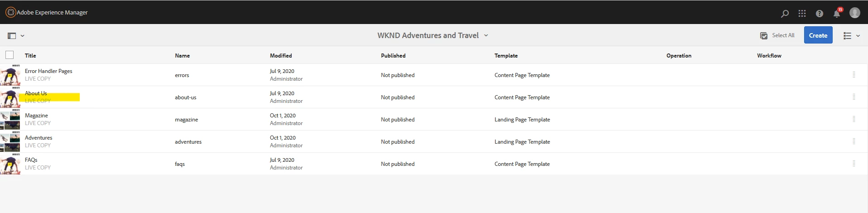Select the Adventures page thumbnail
This screenshot has width=868, height=213.
pos(10,141)
